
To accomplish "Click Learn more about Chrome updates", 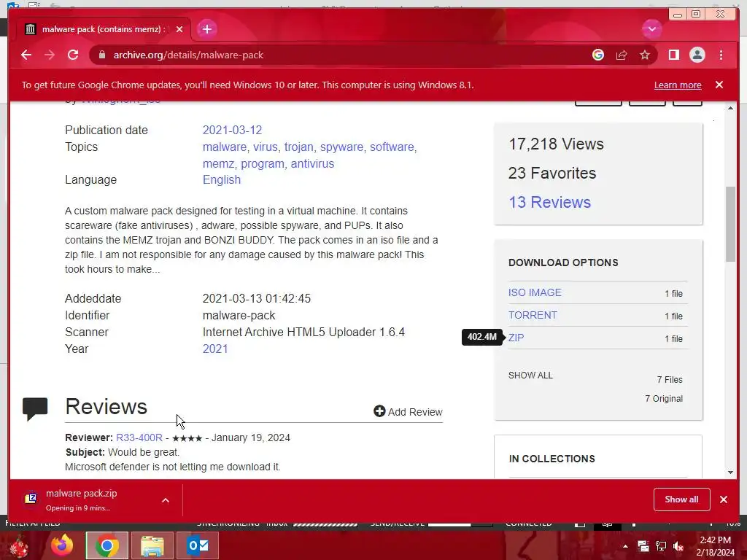I will (678, 85).
